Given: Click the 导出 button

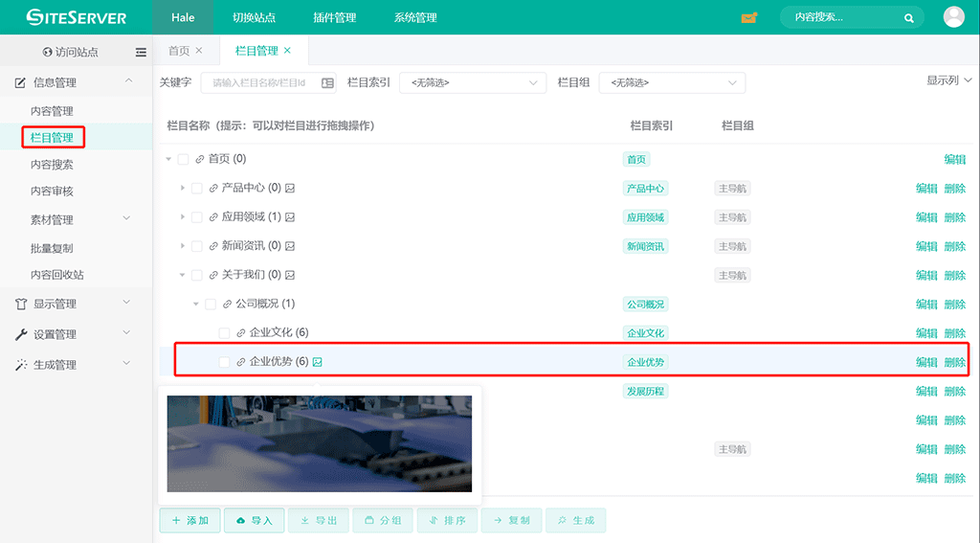Looking at the screenshot, I should pyautogui.click(x=319, y=520).
